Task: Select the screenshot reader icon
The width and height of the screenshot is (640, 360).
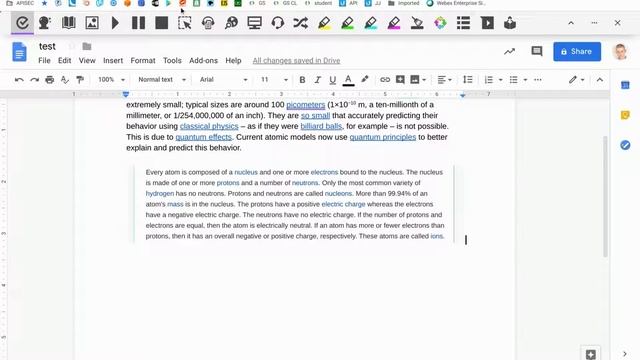Action: point(184,23)
